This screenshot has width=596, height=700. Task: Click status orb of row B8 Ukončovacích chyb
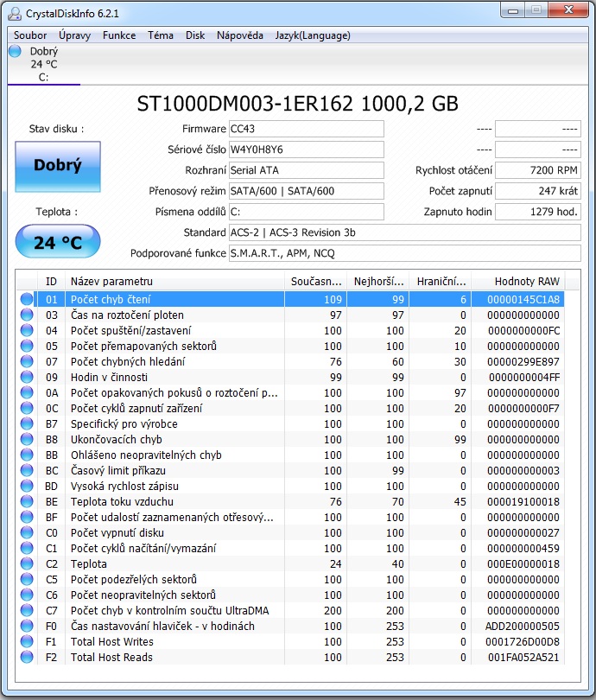click(x=27, y=439)
